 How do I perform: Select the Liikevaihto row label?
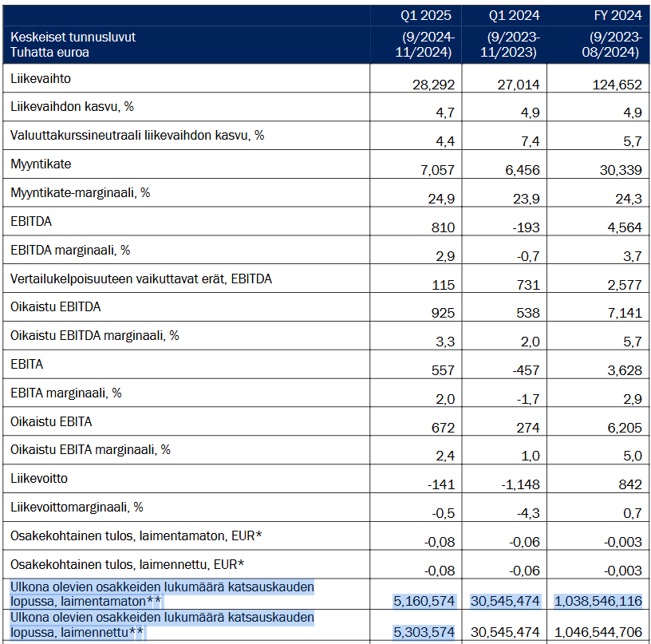(x=40, y=78)
